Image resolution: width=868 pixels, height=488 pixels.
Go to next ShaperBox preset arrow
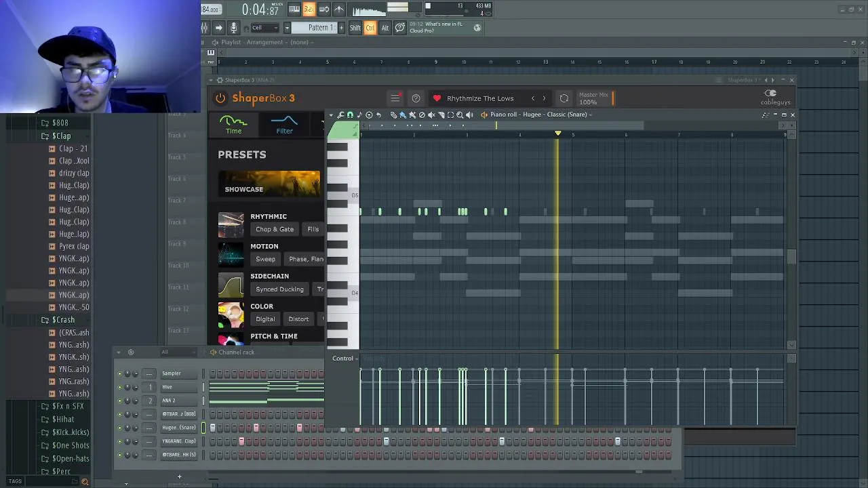pyautogui.click(x=544, y=98)
